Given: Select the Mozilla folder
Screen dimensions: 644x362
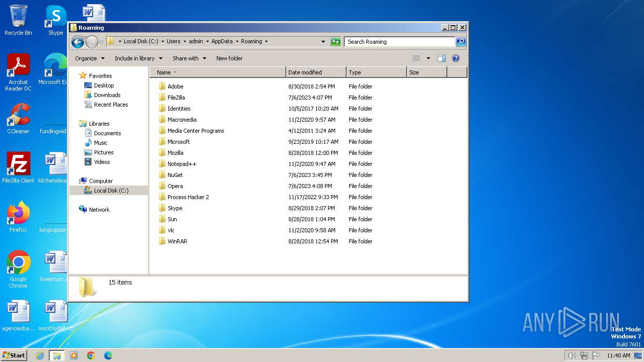Looking at the screenshot, I should tap(175, 153).
